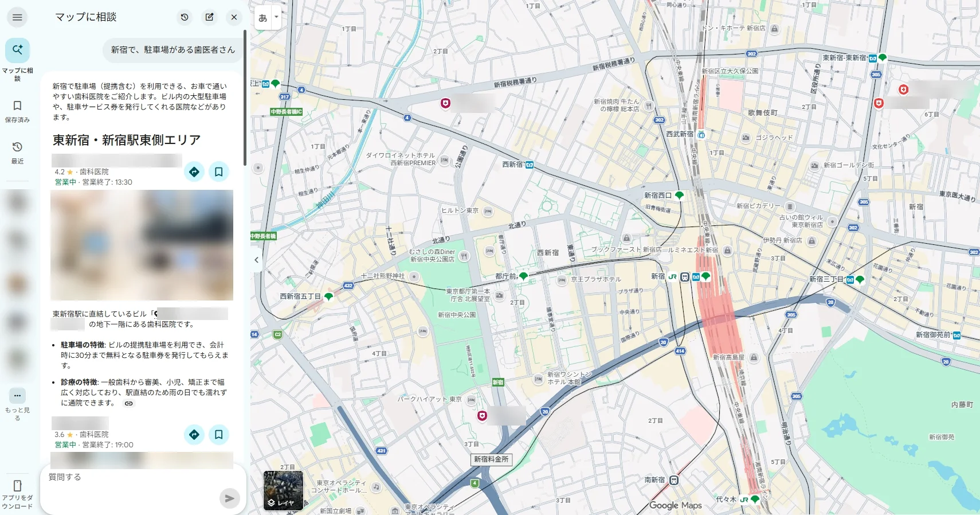Select the パーク ハイアット 東京 marker
This screenshot has height=515, width=980.
coord(471,400)
